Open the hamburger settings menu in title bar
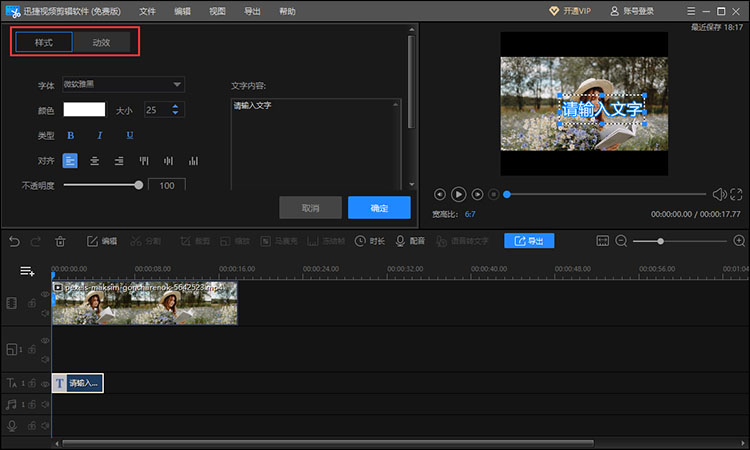This screenshot has height=450, width=750. click(x=691, y=11)
